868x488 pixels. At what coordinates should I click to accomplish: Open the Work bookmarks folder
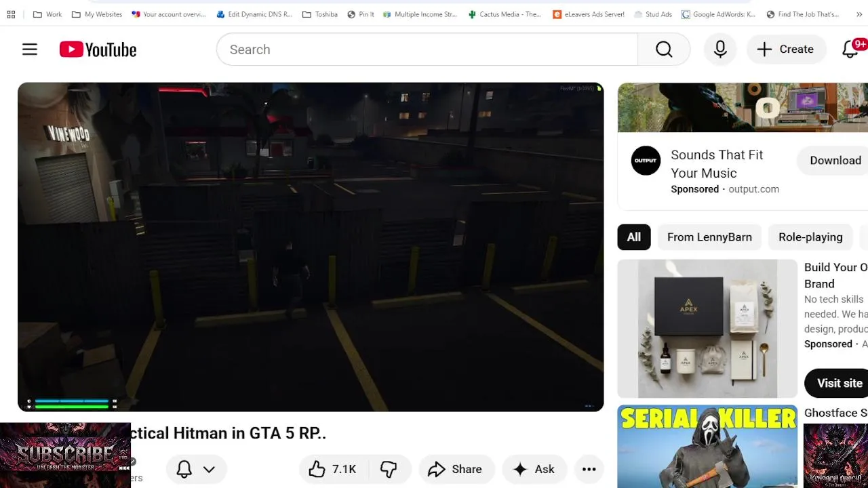click(47, 14)
